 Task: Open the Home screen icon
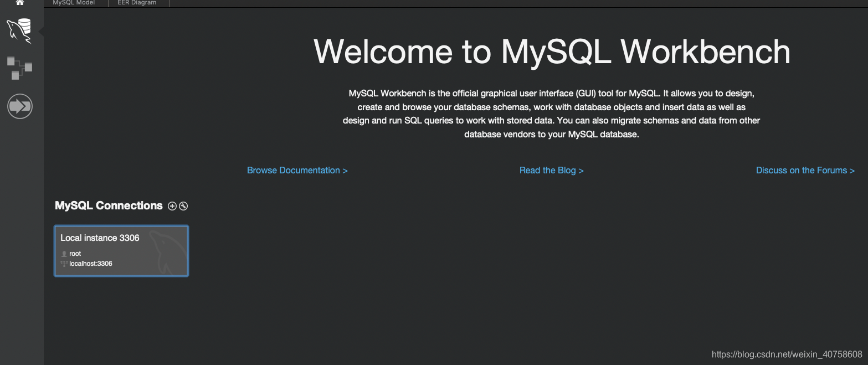tap(20, 3)
